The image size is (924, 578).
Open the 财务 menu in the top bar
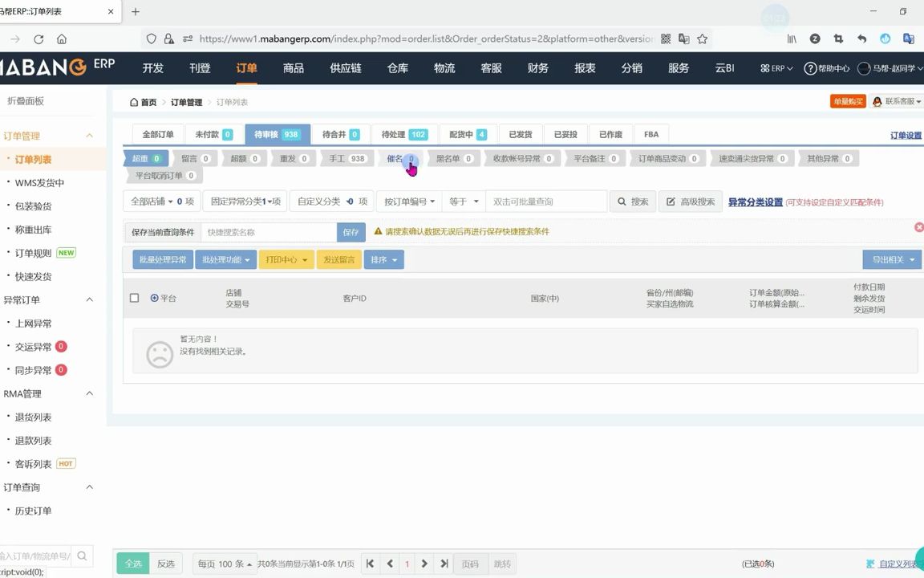(537, 68)
